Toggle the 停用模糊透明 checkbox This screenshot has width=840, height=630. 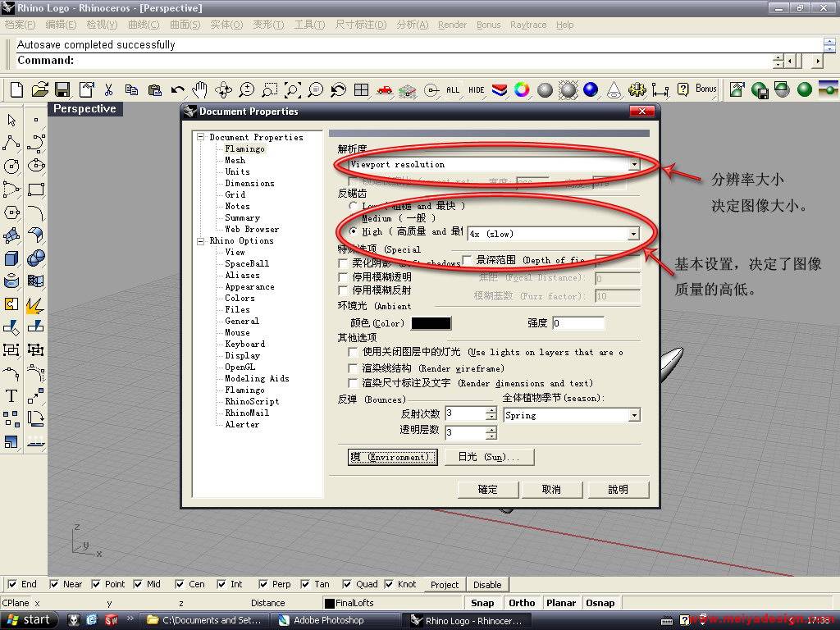(343, 276)
